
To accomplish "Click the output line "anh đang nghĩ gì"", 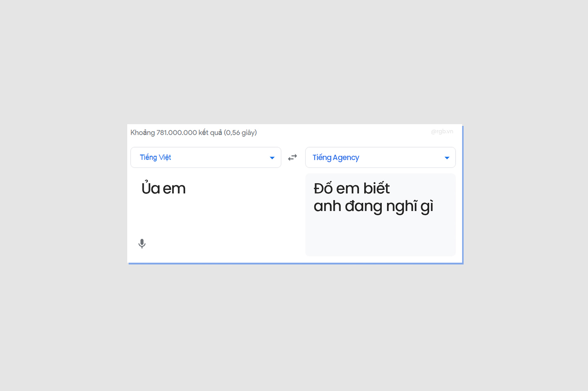I will pos(373,206).
